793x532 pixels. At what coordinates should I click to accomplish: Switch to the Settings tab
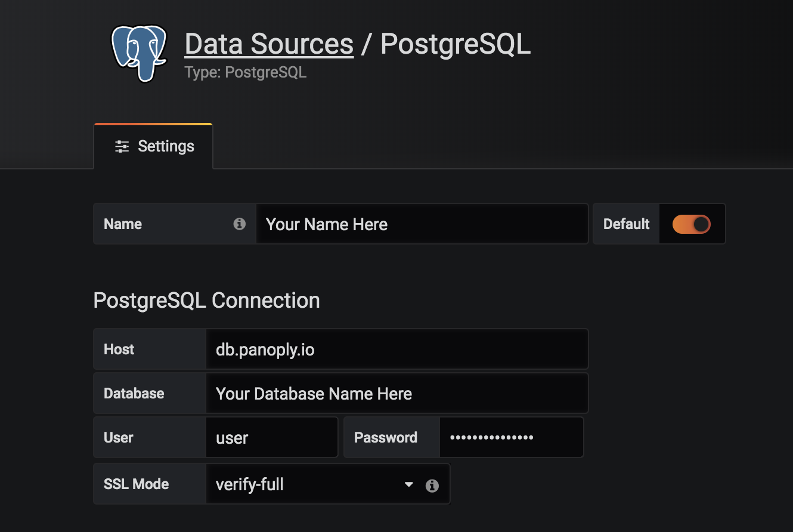[x=154, y=147]
